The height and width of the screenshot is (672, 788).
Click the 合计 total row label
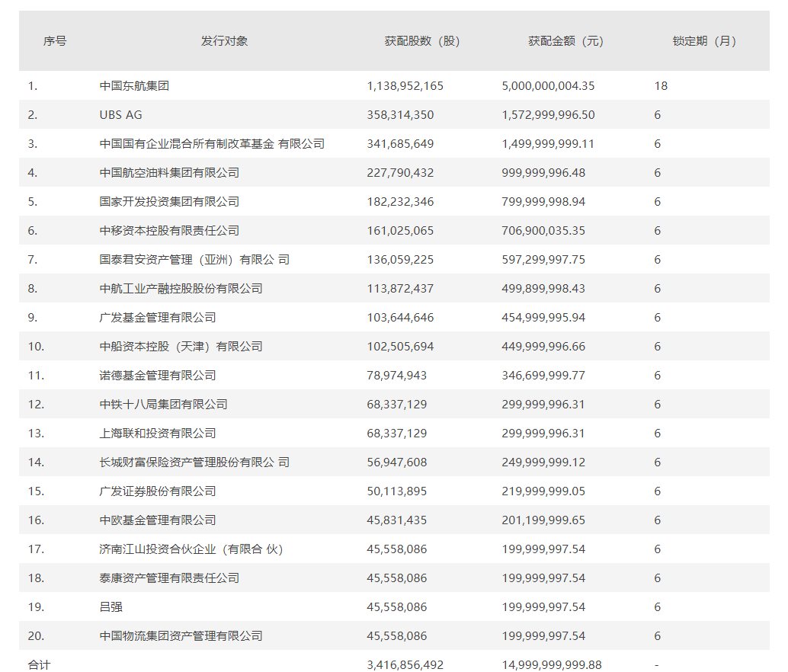[x=39, y=665]
